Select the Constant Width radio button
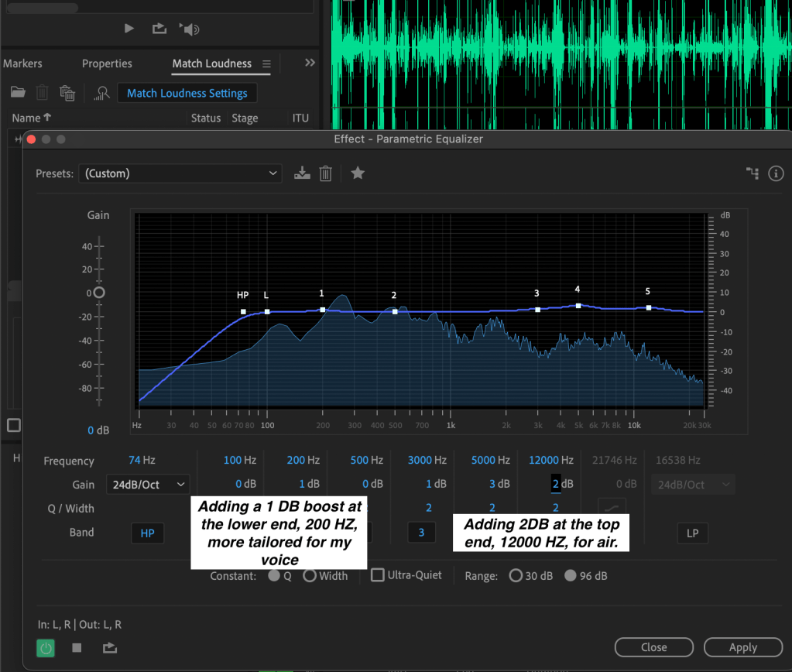Screen dimensions: 792x672 [x=310, y=576]
